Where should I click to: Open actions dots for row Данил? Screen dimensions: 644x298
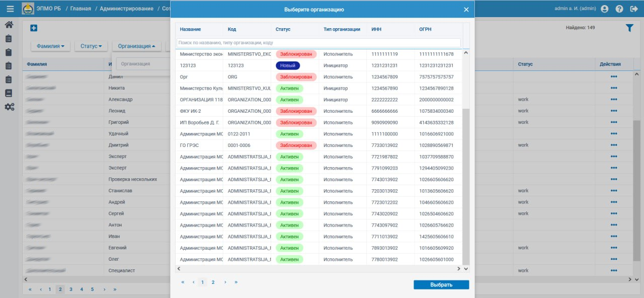pos(614,77)
